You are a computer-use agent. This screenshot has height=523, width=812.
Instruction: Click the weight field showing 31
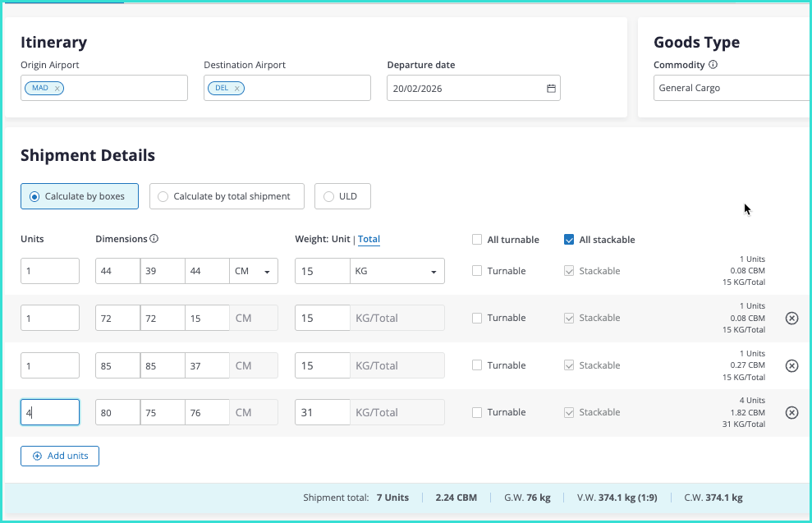(x=322, y=413)
